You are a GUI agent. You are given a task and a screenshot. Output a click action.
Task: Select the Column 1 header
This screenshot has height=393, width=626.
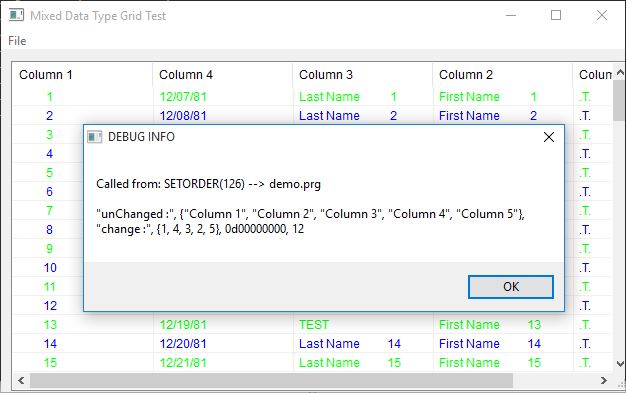pyautogui.click(x=82, y=75)
